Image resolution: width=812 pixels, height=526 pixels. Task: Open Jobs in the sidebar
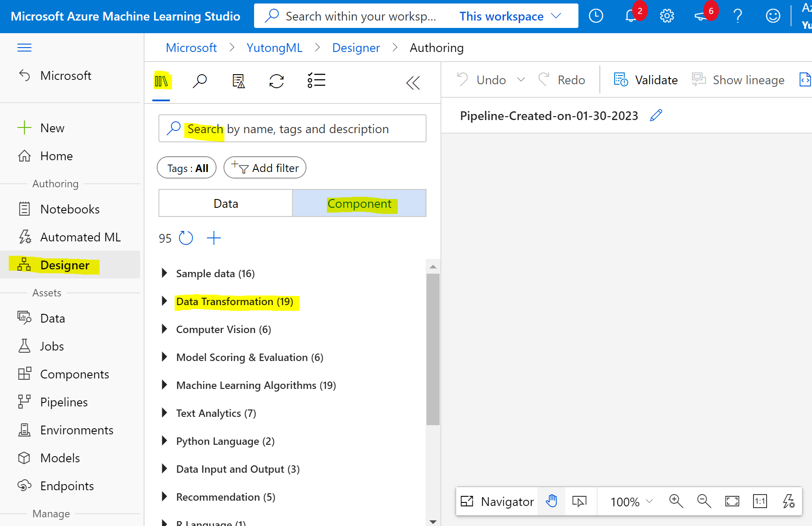pyautogui.click(x=70, y=346)
